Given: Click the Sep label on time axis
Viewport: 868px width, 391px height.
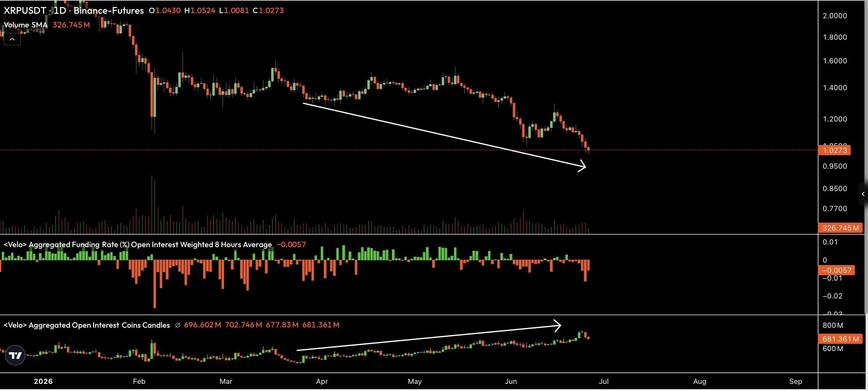Looking at the screenshot, I should coord(795,381).
